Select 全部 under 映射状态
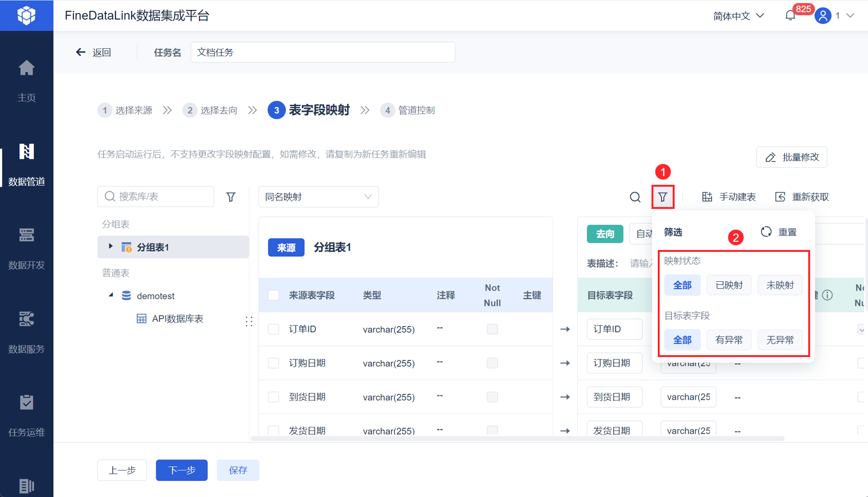The width and height of the screenshot is (868, 497). click(682, 285)
